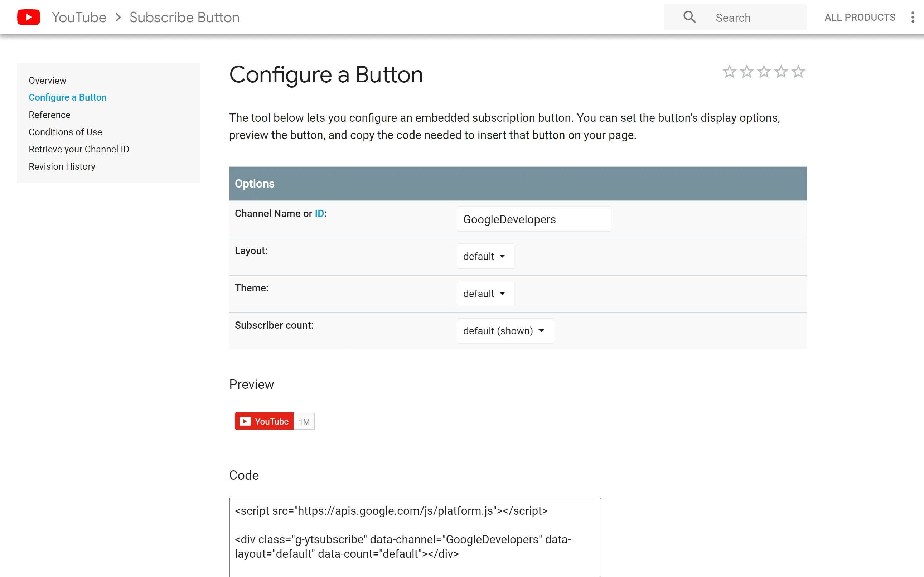Click the red YouTube logo icon

coord(29,17)
